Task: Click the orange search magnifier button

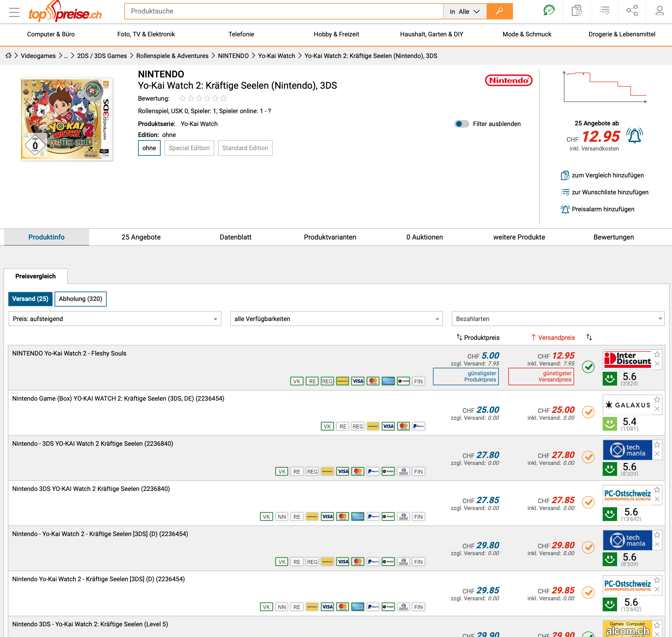Action: click(499, 11)
